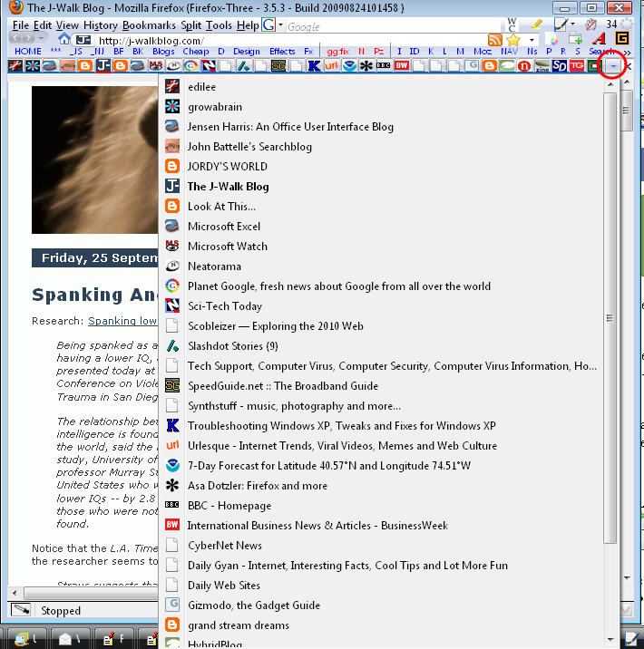
Task: Click into the Google search box
Action: click(394, 27)
